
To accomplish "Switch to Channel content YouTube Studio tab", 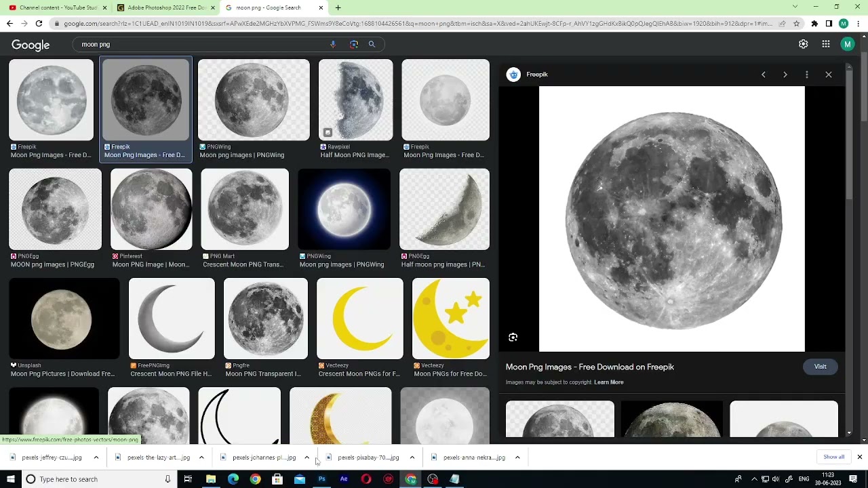I will tap(54, 7).
